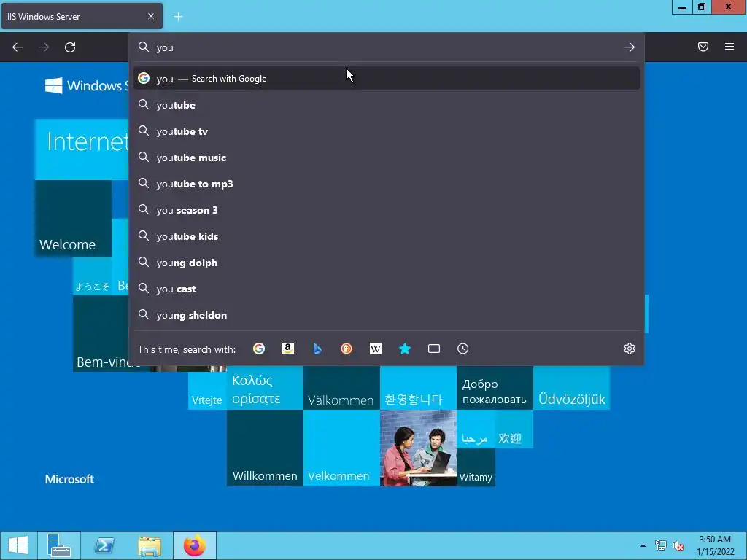Search in open Tabs icon
Viewport: 747px width, 560px height.
tap(434, 349)
